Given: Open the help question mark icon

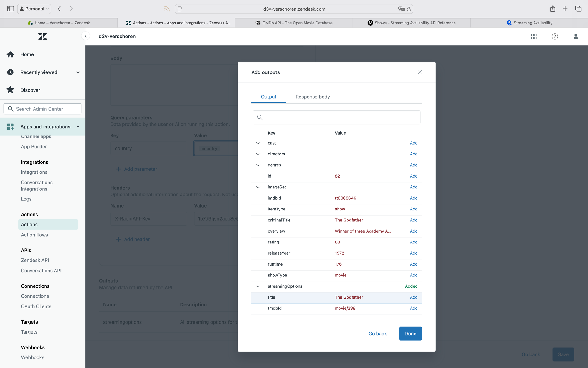Looking at the screenshot, I should [x=555, y=36].
